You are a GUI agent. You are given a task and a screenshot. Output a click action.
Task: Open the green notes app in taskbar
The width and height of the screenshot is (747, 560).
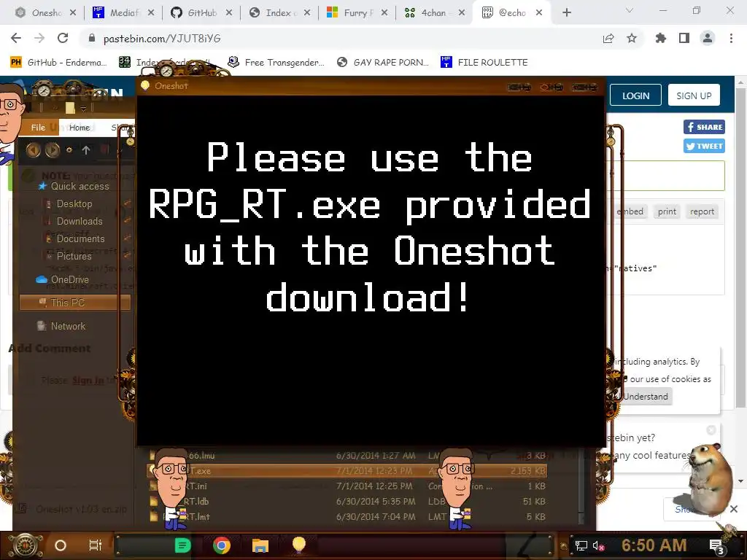[x=183, y=545]
